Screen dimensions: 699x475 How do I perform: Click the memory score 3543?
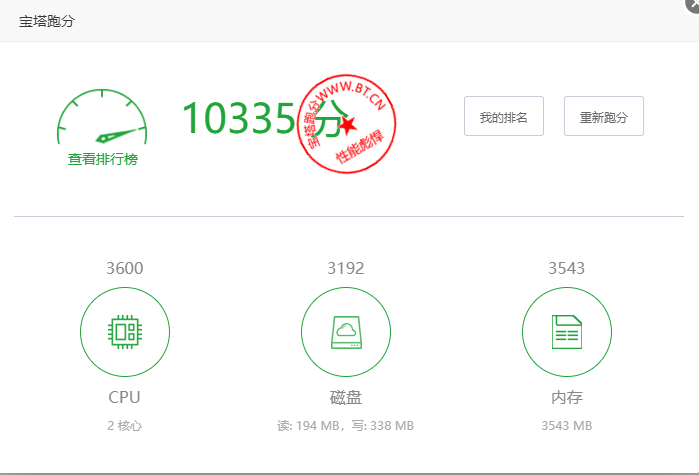(x=567, y=268)
